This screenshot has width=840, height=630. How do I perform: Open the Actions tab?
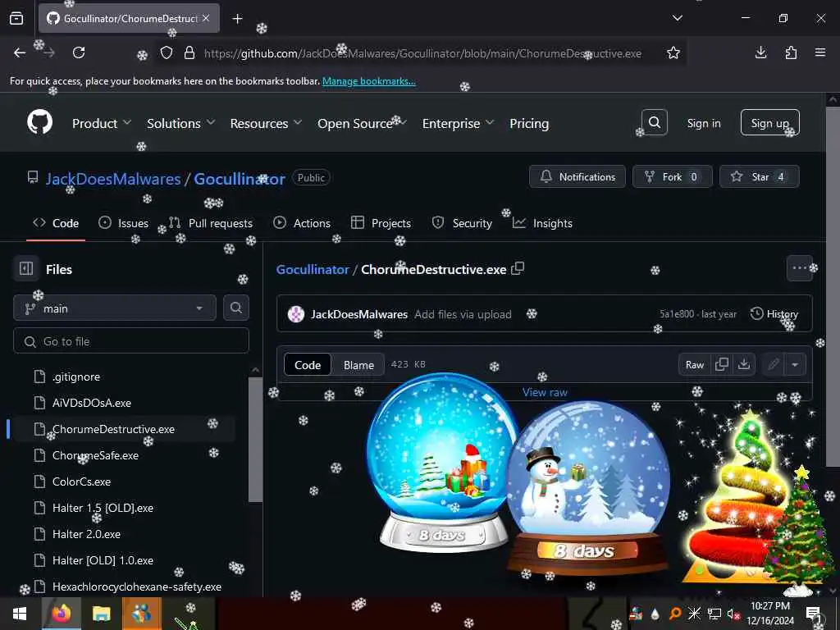click(x=302, y=223)
